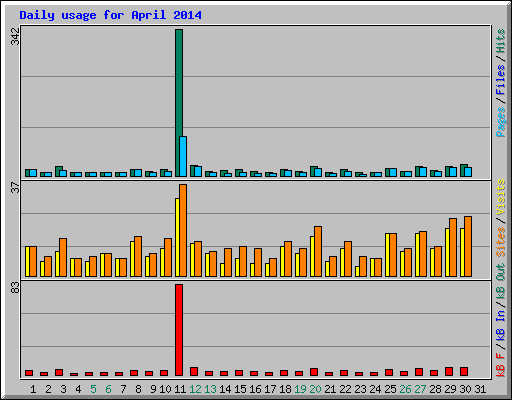Screen dimensions: 512x400
Task: Click the green "Hits" legend word
Action: coord(500,41)
